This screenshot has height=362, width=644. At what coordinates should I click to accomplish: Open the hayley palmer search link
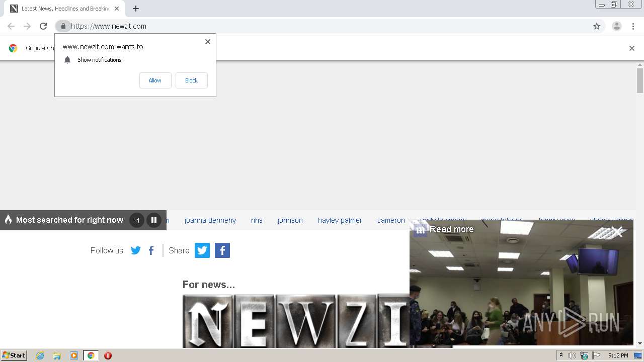pos(340,220)
